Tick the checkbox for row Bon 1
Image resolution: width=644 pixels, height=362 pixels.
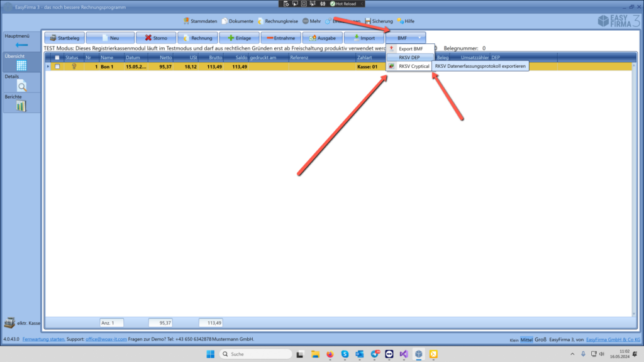57,67
